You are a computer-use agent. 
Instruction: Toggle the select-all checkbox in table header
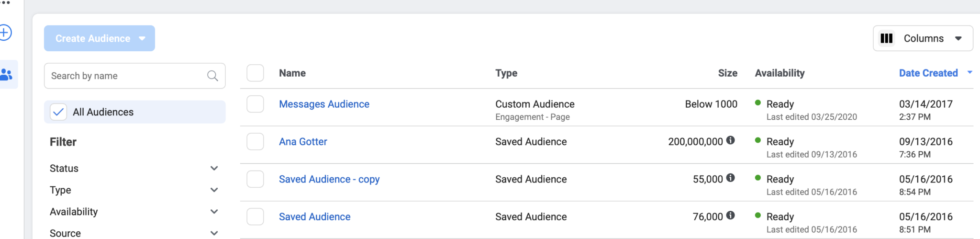pyautogui.click(x=255, y=73)
